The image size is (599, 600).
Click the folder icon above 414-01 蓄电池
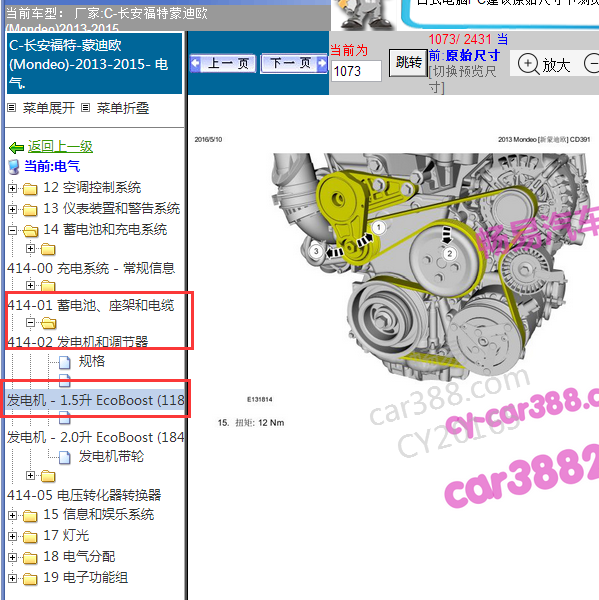click(48, 286)
